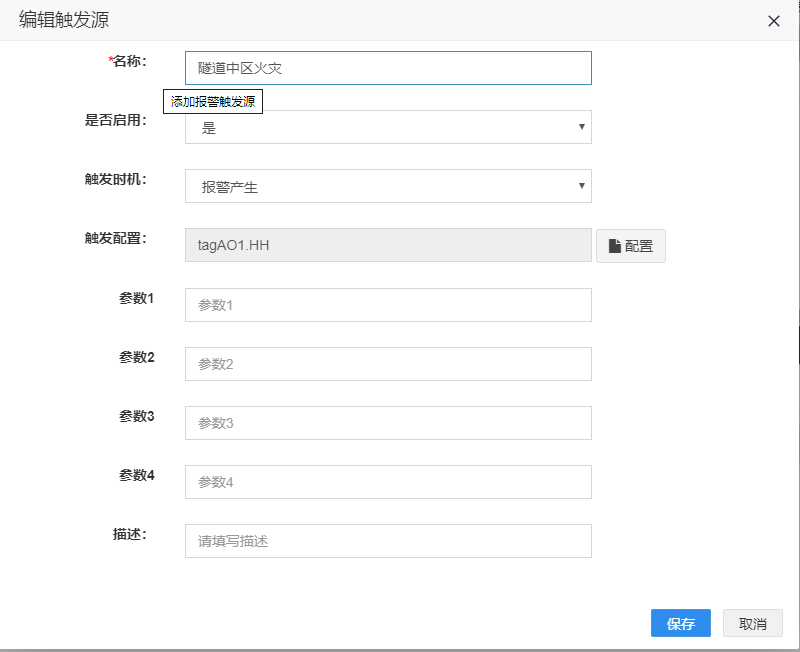The width and height of the screenshot is (800, 652).
Task: Click the dropdown arrow for 是否启用
Action: pyautogui.click(x=581, y=127)
